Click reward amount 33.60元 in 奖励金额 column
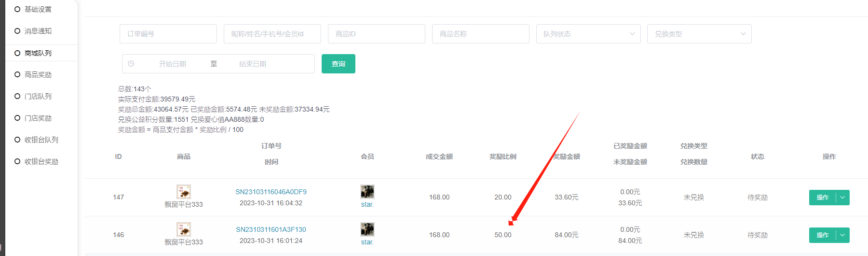Image resolution: width=868 pixels, height=256 pixels. coord(567,197)
